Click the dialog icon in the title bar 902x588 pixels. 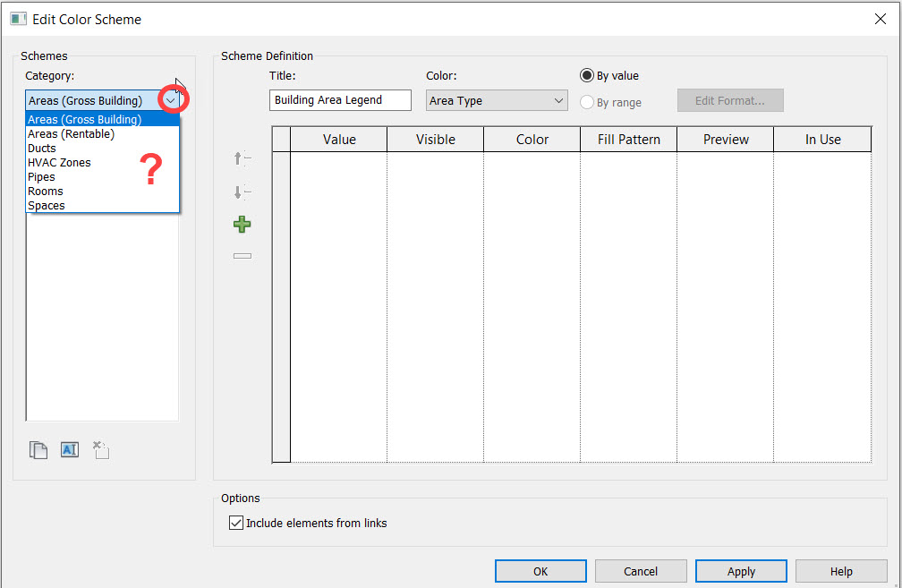(x=19, y=18)
